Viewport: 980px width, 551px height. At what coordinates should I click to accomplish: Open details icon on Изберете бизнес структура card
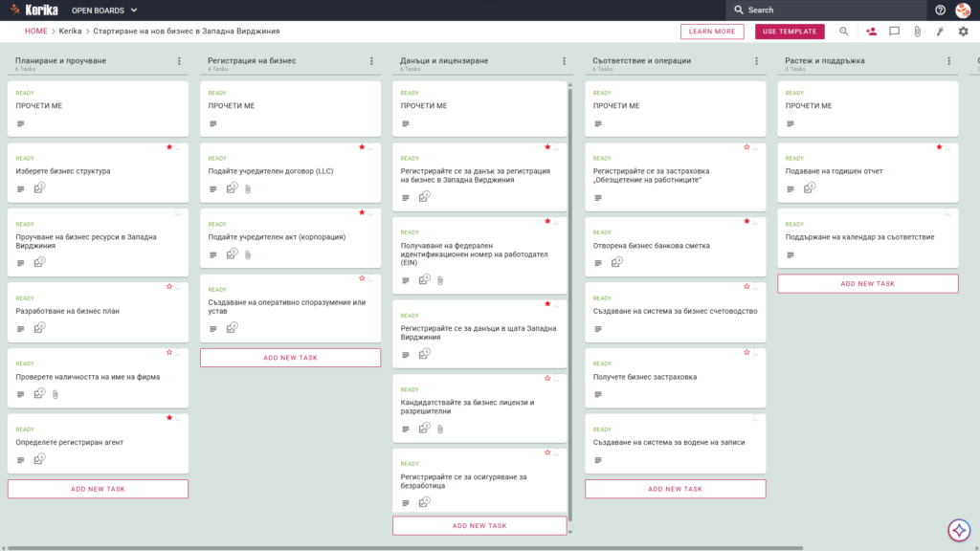point(21,189)
